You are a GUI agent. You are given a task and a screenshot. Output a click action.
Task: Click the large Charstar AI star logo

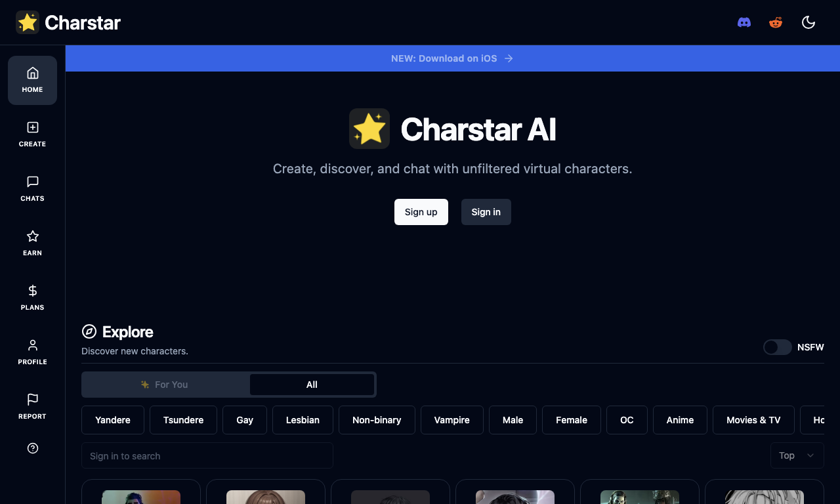(x=369, y=129)
